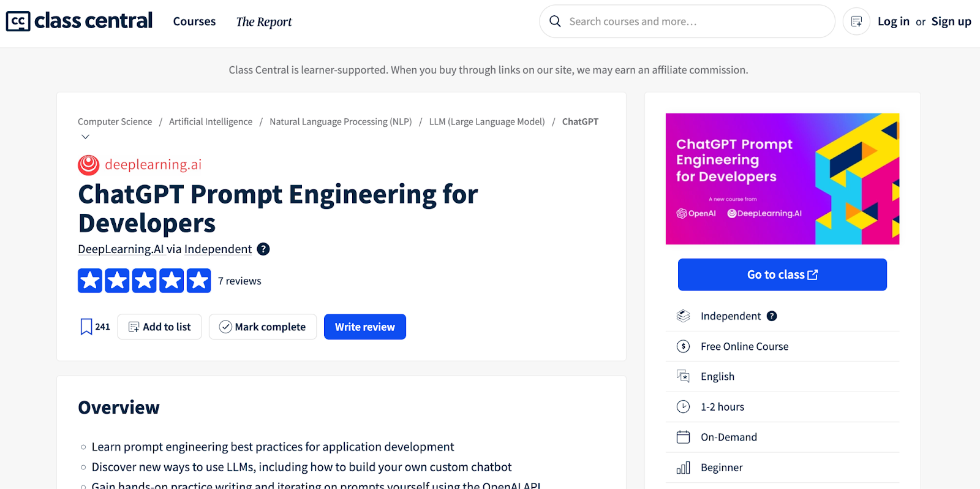The image size is (980, 489).
Task: Click the search magnifier icon
Action: pos(555,21)
